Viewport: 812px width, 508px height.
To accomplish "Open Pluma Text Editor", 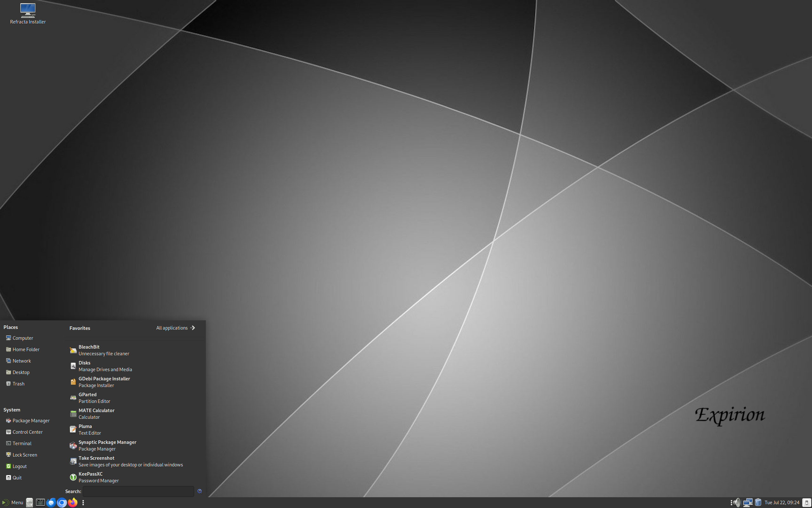I will pyautogui.click(x=134, y=430).
